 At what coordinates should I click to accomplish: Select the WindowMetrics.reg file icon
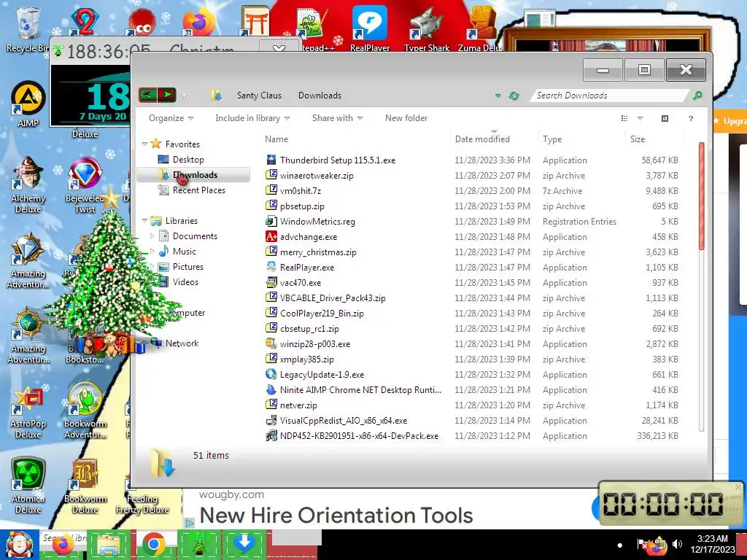pyautogui.click(x=271, y=222)
